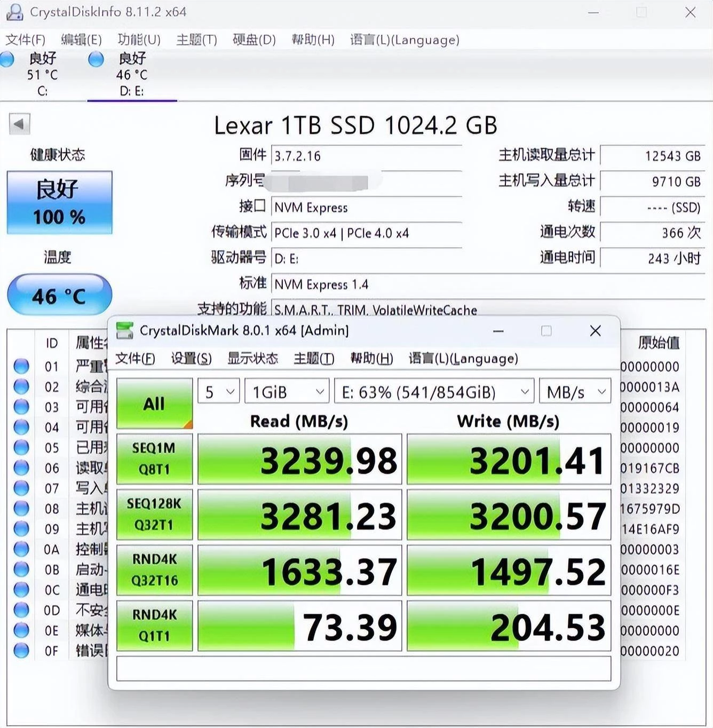Click SEQ1M read result bar 3239.98
Screen dimensions: 713x728
[x=299, y=460]
